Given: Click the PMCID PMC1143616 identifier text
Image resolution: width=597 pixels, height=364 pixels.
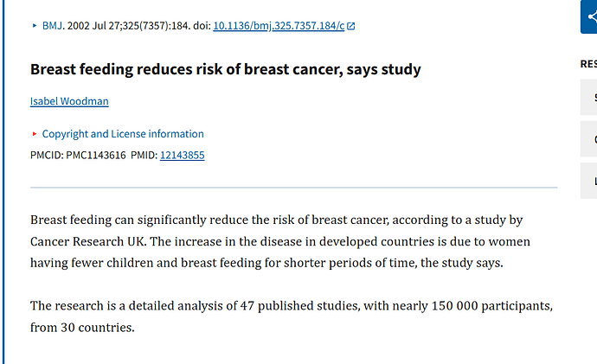Looking at the screenshot, I should point(78,156).
